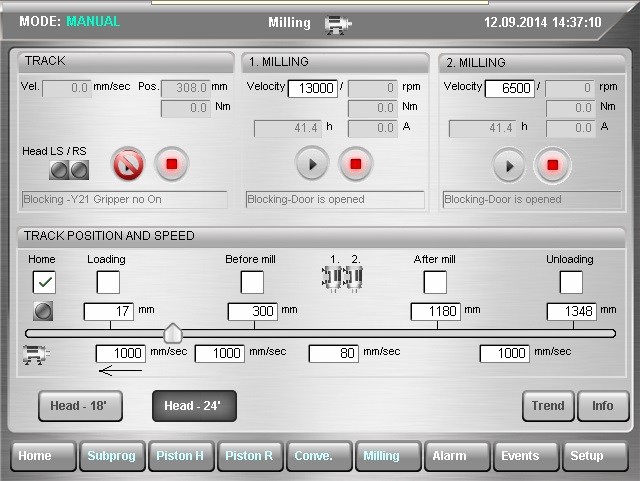Screen dimensions: 640x481
Task: Edit second 1000 mm/sec speed field
Action: [220, 354]
